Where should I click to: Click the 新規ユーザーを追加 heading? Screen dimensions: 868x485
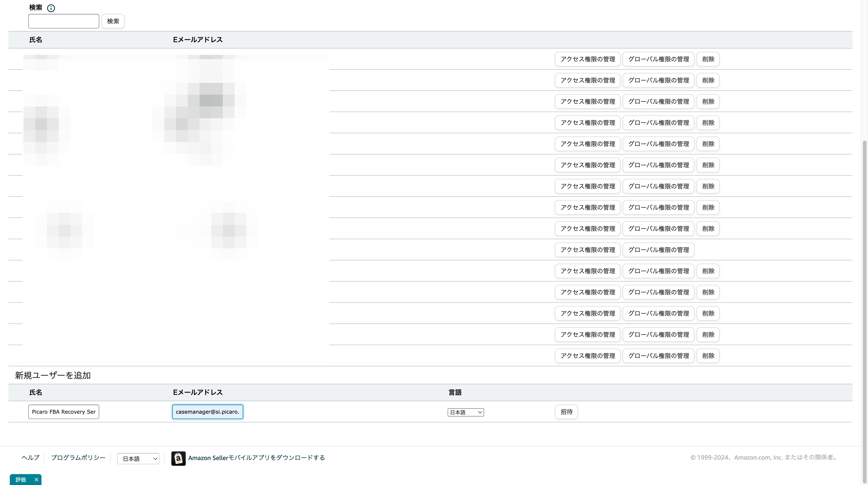(53, 375)
